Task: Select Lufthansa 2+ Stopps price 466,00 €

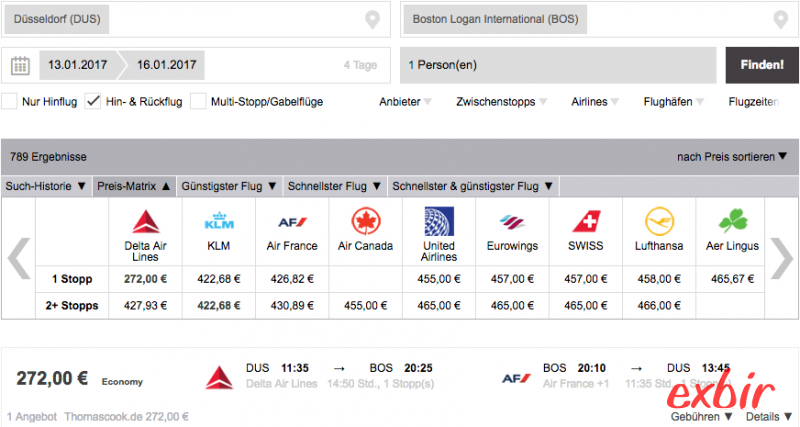Action: [x=659, y=306]
